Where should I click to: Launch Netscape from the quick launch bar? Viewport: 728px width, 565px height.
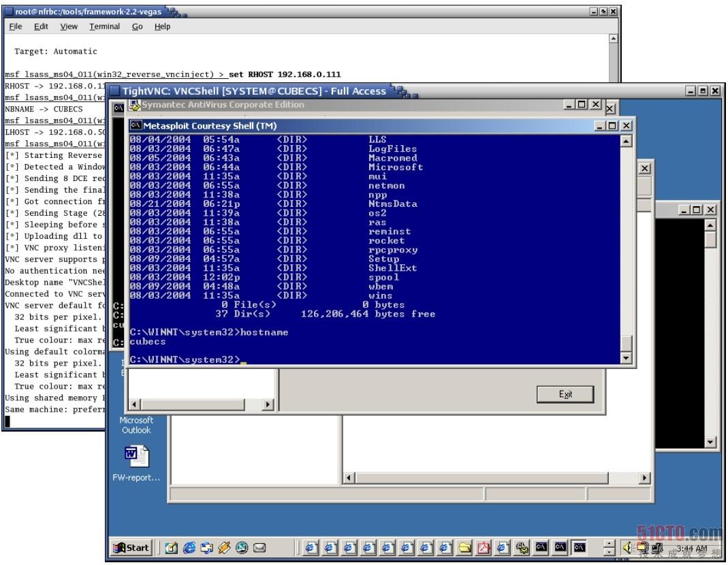tap(242, 548)
